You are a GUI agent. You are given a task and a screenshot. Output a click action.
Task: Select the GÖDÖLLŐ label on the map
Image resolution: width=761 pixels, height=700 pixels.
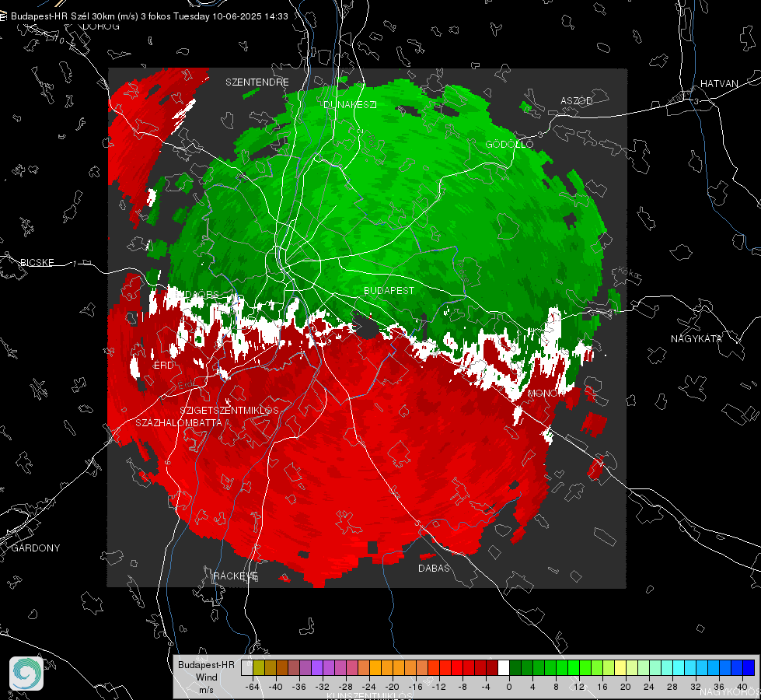509,144
